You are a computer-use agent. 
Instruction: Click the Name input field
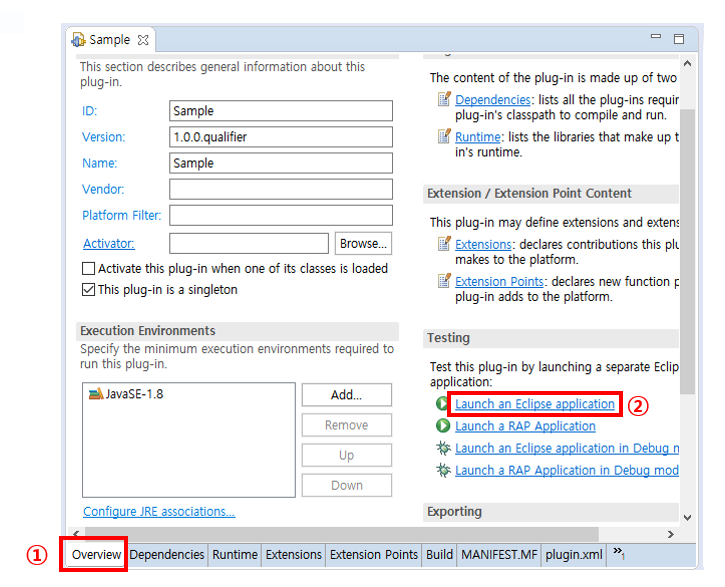(x=281, y=163)
